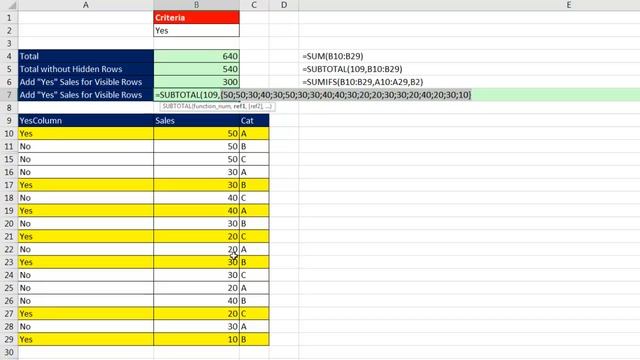This screenshot has height=360, width=640.
Task: Click the Total label cell in row 4
Action: point(86,56)
